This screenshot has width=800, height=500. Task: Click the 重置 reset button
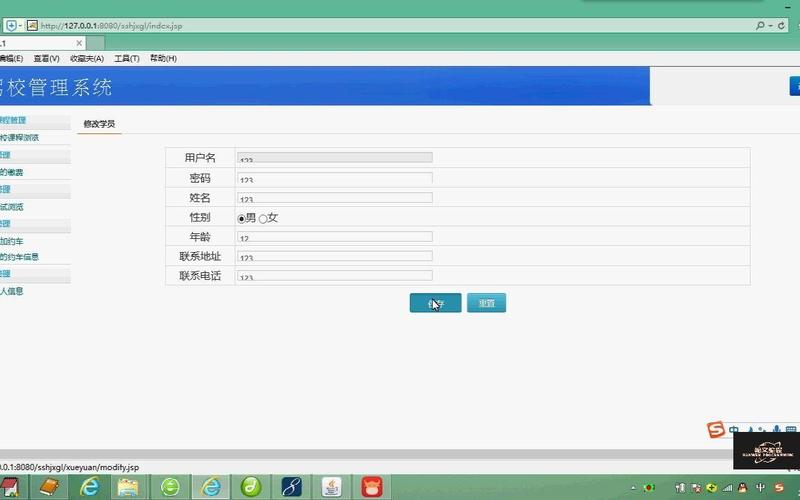(x=486, y=303)
